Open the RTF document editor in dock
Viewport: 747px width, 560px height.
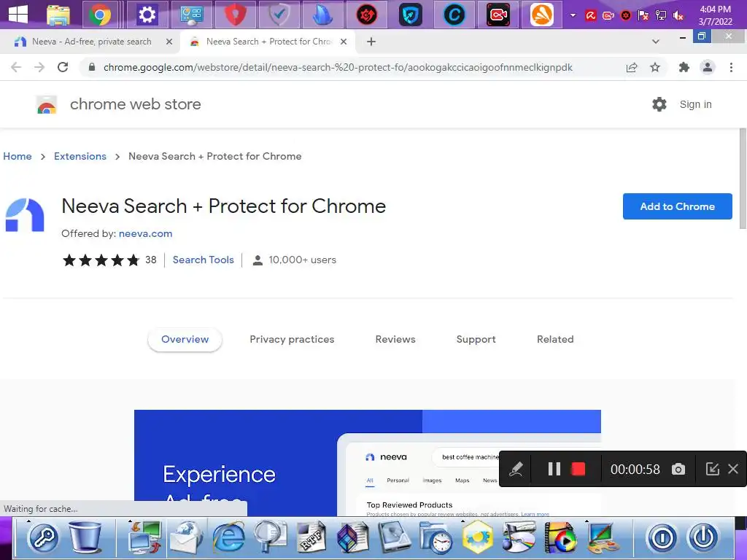[311, 537]
